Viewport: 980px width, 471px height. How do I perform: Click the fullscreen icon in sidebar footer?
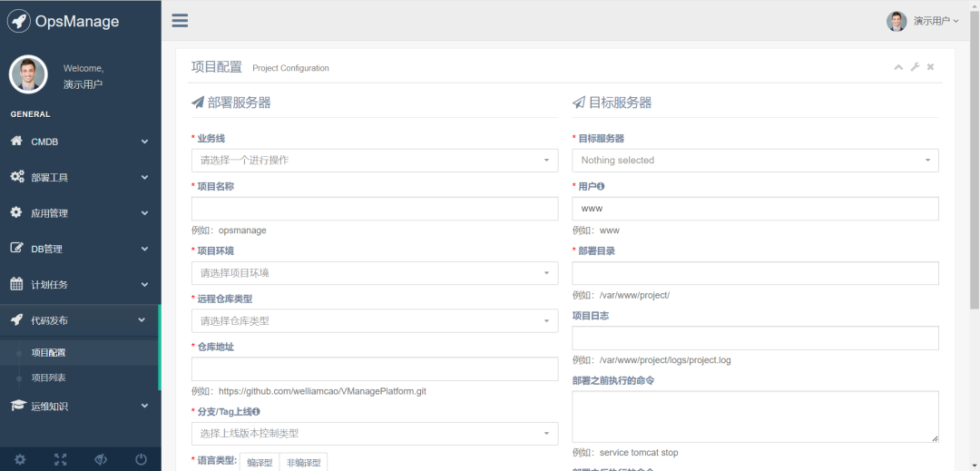click(60, 459)
